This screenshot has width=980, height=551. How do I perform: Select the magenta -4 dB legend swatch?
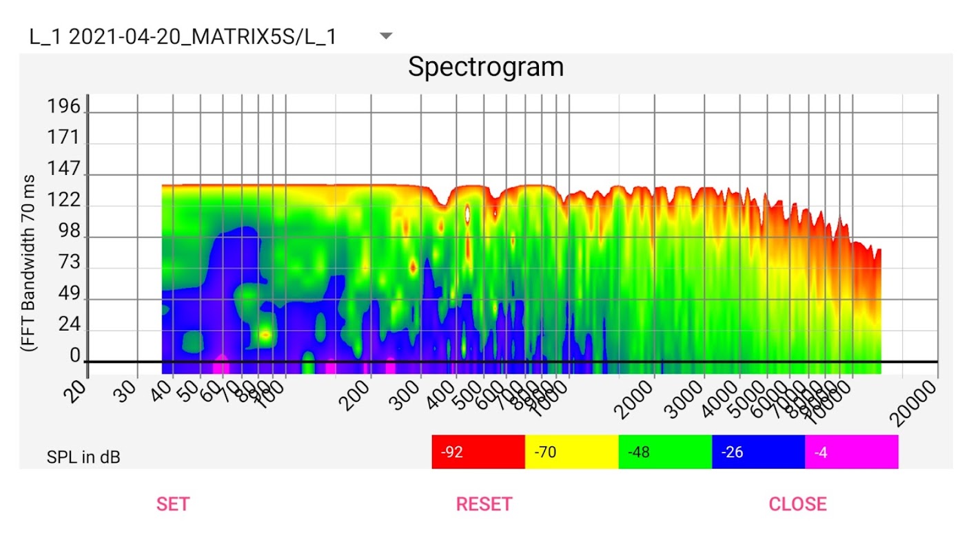point(852,452)
